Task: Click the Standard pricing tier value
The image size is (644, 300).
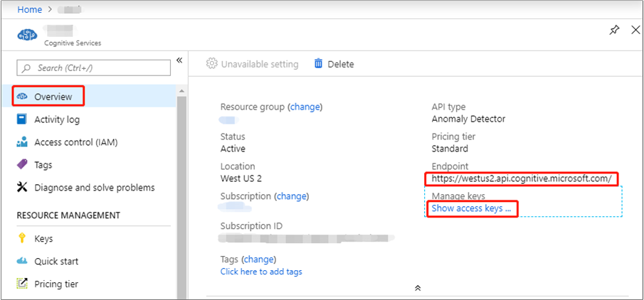Action: tap(450, 149)
